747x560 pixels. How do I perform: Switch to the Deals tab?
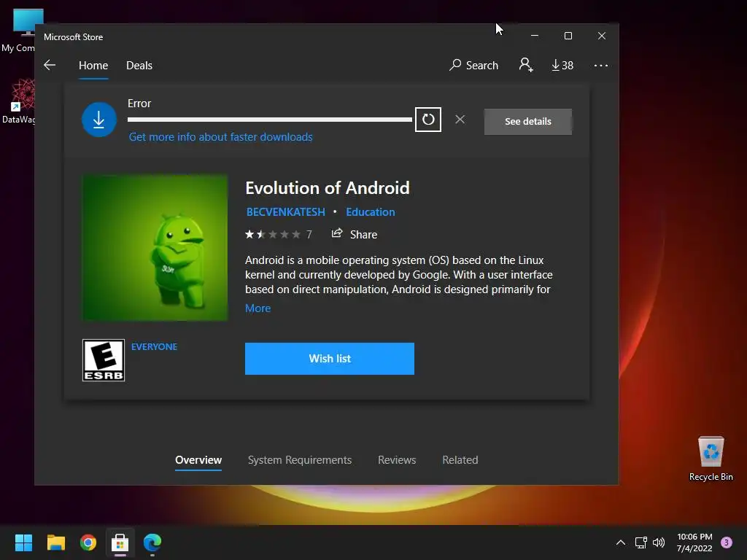click(x=139, y=66)
